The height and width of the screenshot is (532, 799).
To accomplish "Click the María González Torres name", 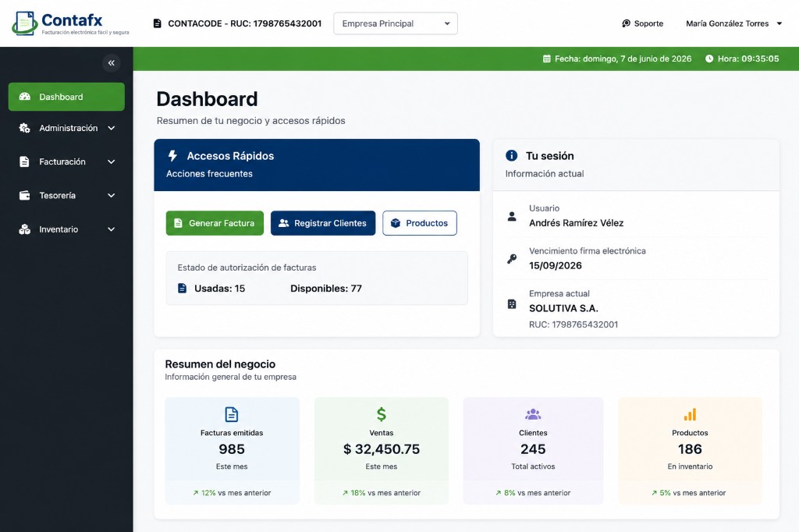I will point(727,23).
